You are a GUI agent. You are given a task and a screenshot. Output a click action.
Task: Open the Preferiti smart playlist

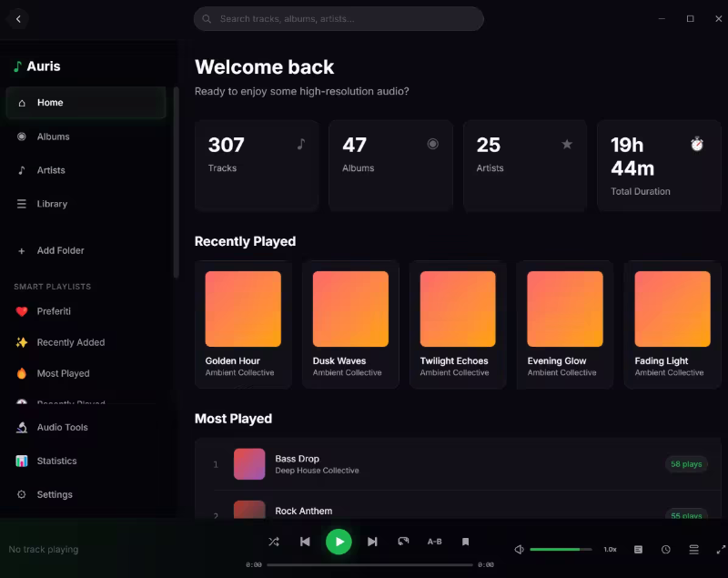[x=54, y=311]
